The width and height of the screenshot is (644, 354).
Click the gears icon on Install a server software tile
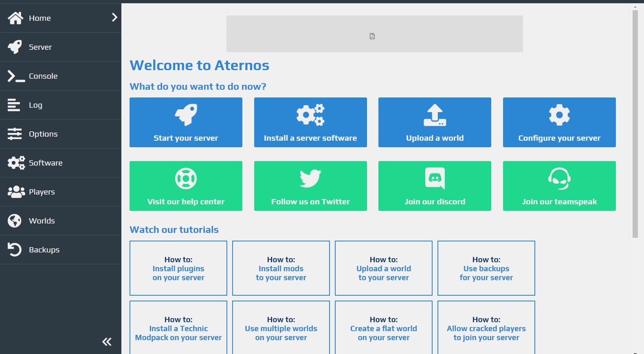point(310,115)
